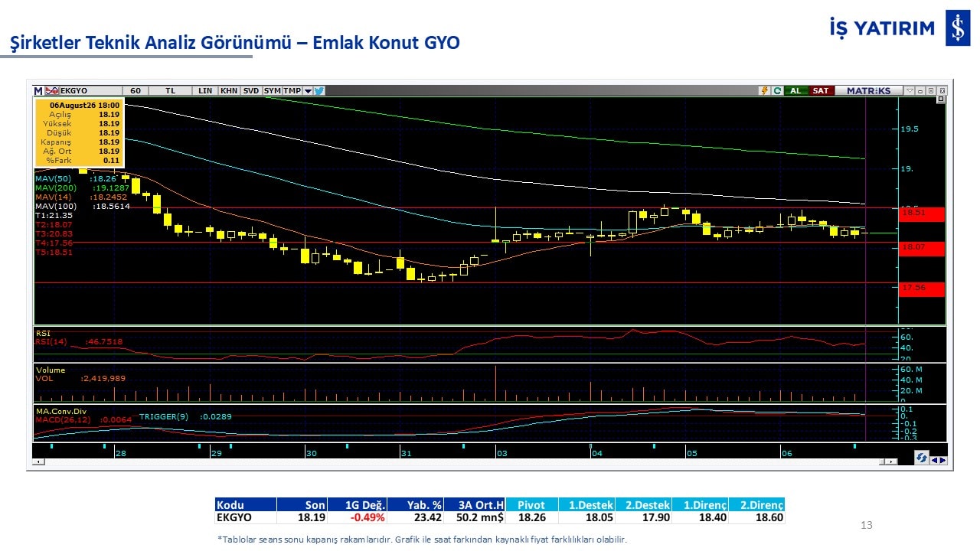Click the lightning bolt quick-order icon
The width and height of the screenshot is (980, 551).
764,90
